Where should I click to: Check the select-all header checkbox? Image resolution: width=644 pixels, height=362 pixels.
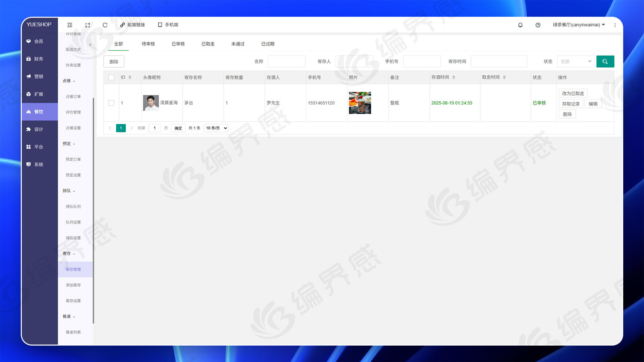[111, 77]
